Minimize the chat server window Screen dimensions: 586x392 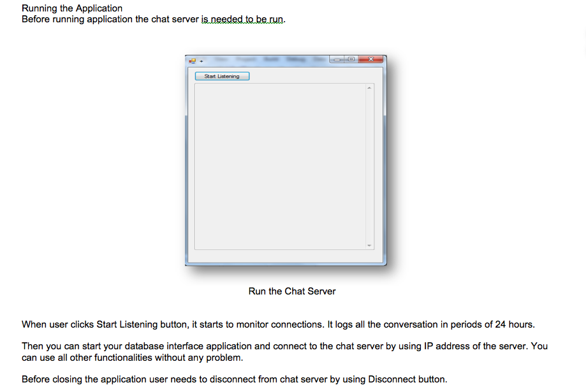tap(337, 59)
